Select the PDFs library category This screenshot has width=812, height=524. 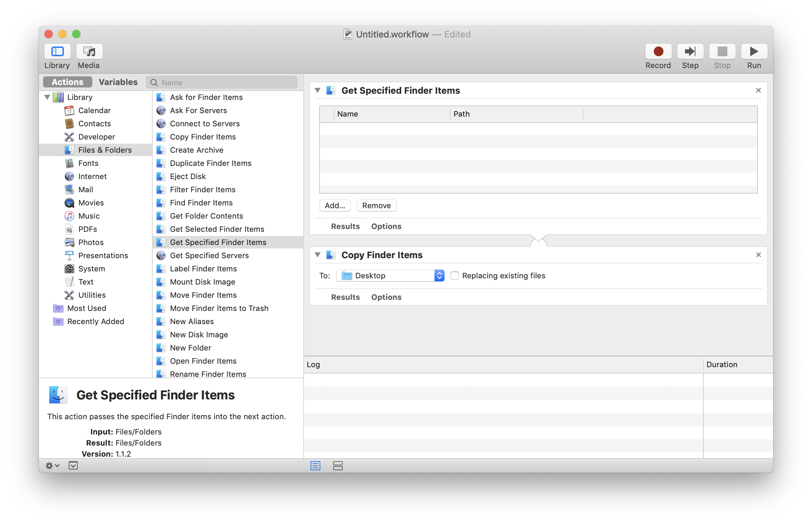tap(95, 229)
